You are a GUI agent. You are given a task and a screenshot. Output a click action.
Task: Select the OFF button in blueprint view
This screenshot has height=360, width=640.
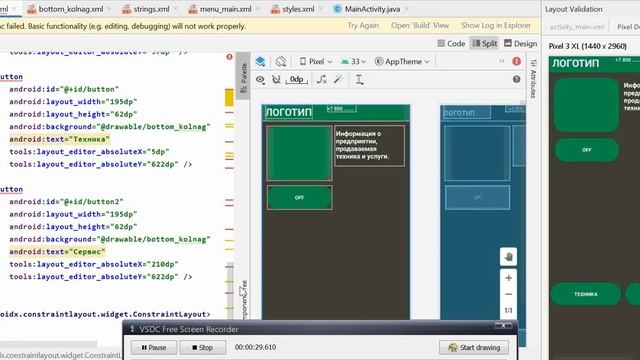pyautogui.click(x=477, y=198)
